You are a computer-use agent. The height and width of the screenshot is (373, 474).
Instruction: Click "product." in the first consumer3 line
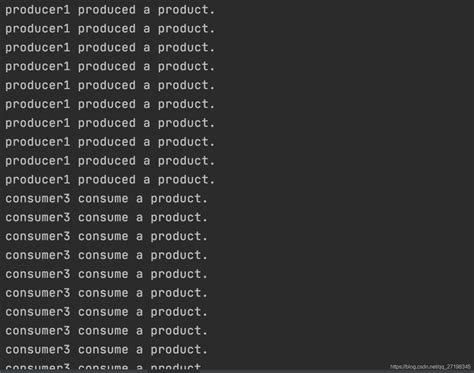coord(179,199)
